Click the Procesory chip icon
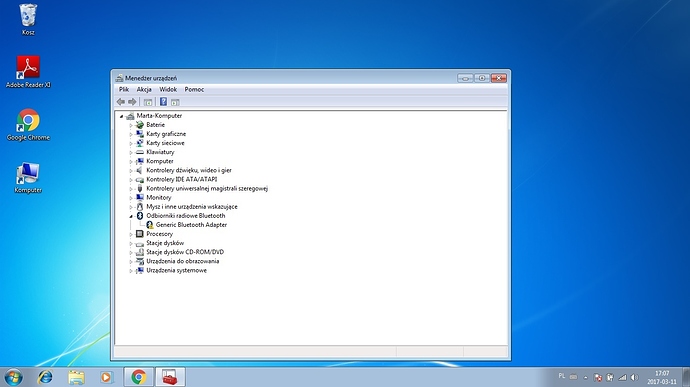Image resolution: width=690 pixels, height=387 pixels. 140,234
